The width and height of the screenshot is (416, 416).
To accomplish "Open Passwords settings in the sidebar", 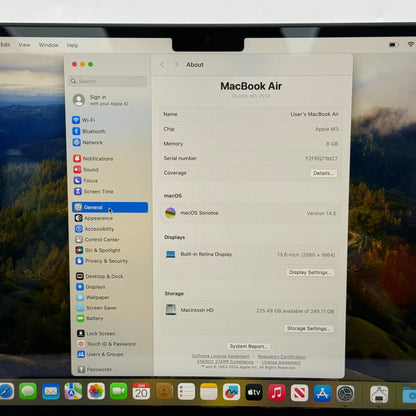I will click(95, 369).
